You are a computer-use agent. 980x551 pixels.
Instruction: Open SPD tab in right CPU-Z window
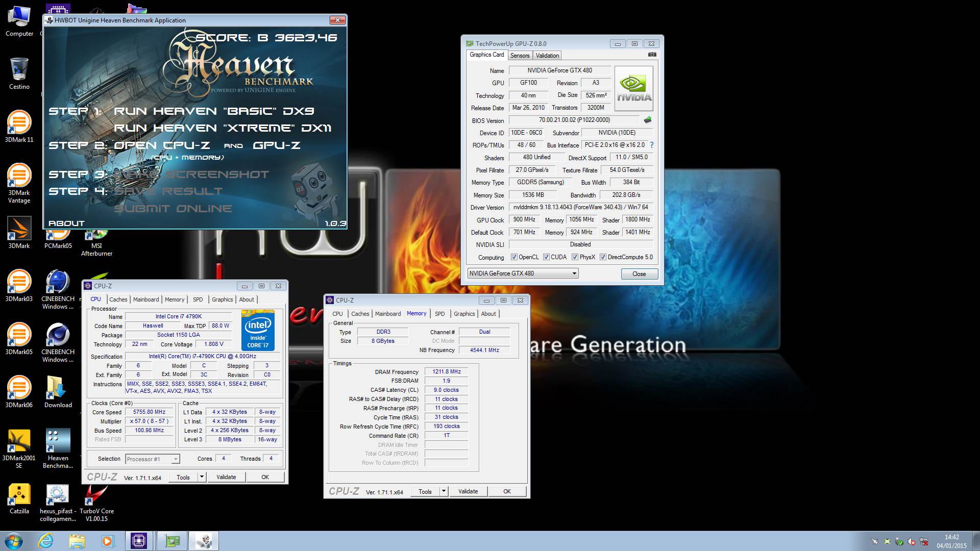439,314
